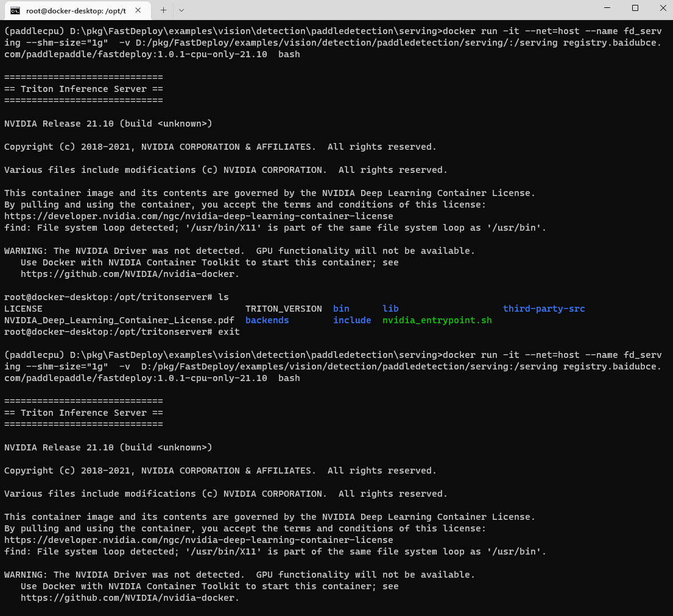Click the last 'WARNING: The NVIDIA Driver' line
The width and height of the screenshot is (673, 616).
click(x=239, y=575)
